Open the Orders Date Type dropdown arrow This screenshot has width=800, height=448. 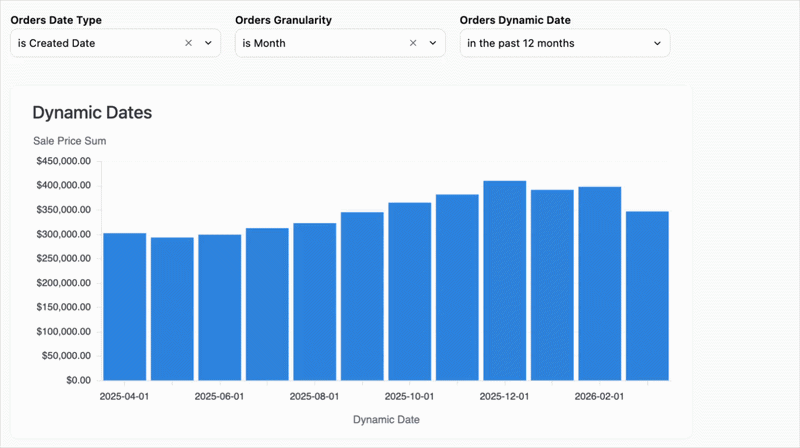click(208, 43)
